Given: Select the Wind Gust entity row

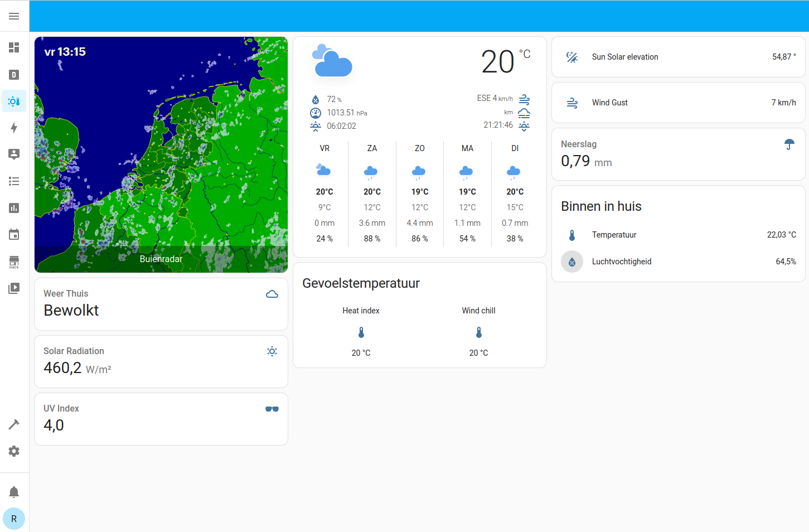Looking at the screenshot, I should point(678,103).
